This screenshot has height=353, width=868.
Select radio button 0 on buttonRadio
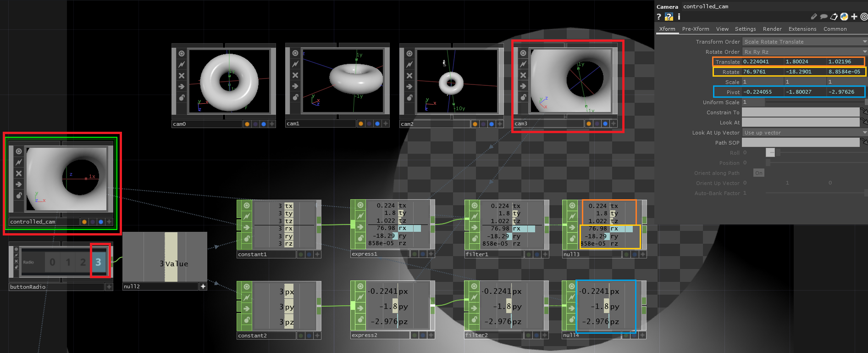(52, 262)
